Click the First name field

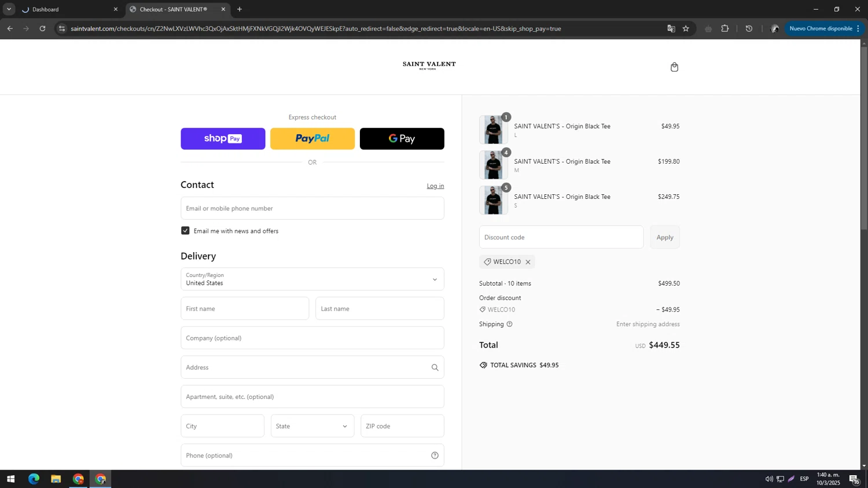pyautogui.click(x=245, y=309)
